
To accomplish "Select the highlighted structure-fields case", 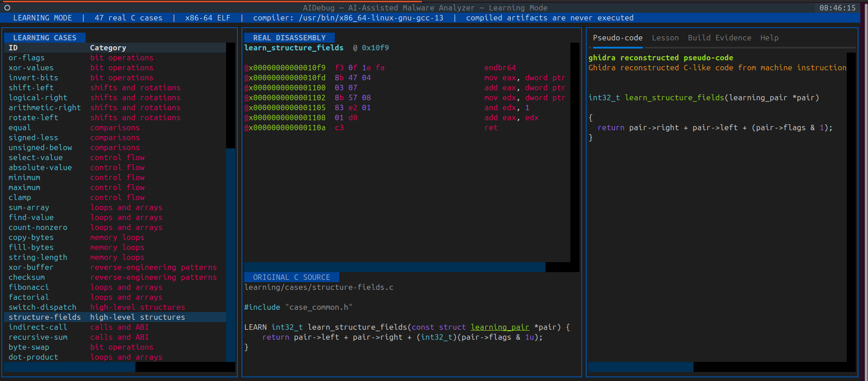I will click(115, 317).
